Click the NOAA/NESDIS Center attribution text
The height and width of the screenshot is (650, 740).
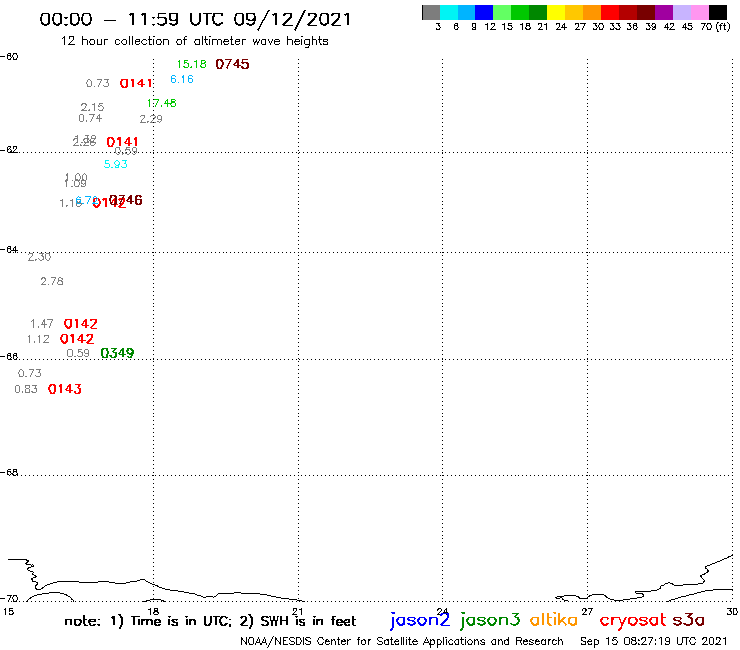pyautogui.click(x=402, y=642)
